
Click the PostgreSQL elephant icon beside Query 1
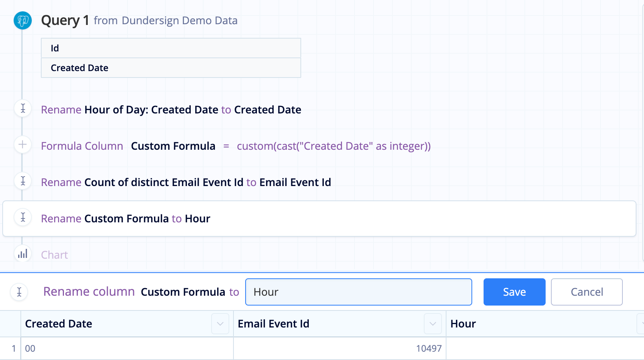coord(23,20)
